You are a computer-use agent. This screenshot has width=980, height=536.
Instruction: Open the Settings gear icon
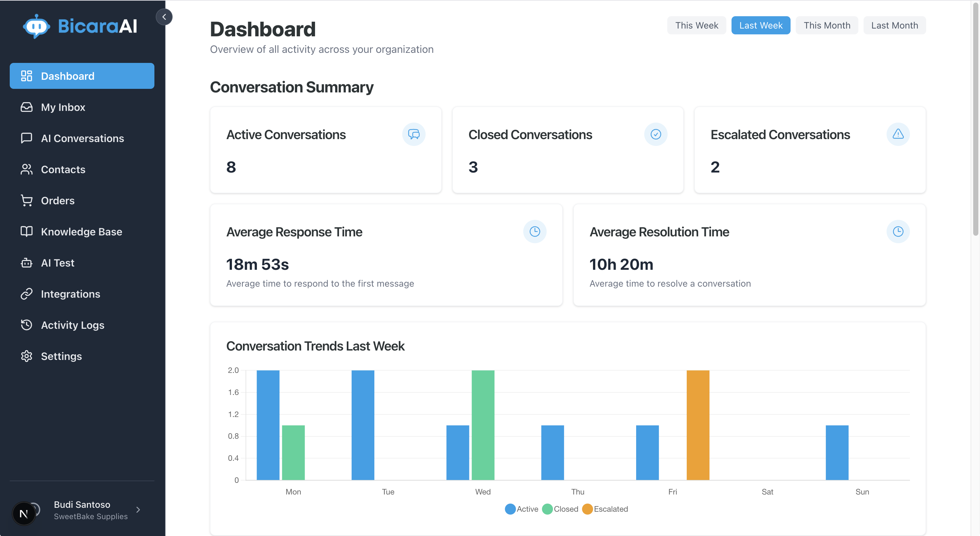point(26,356)
